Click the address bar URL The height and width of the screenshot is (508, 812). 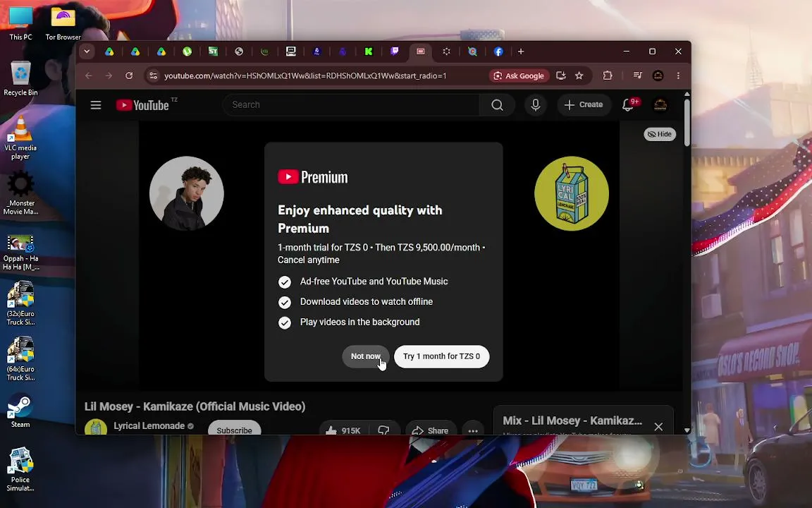[305, 75]
